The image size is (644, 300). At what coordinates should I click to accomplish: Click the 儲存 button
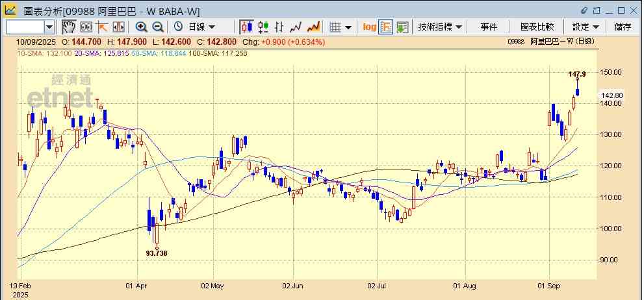[623, 27]
